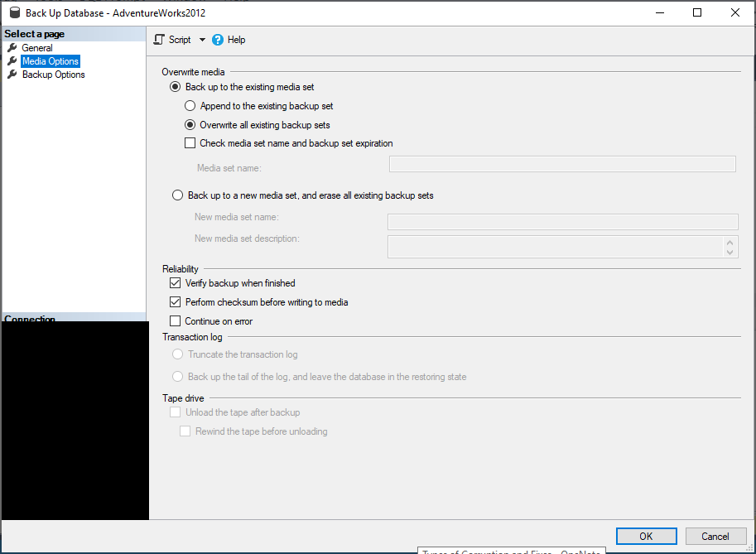Click Unload the tape after backup checkbox
Image resolution: width=756 pixels, height=554 pixels.
pos(175,412)
